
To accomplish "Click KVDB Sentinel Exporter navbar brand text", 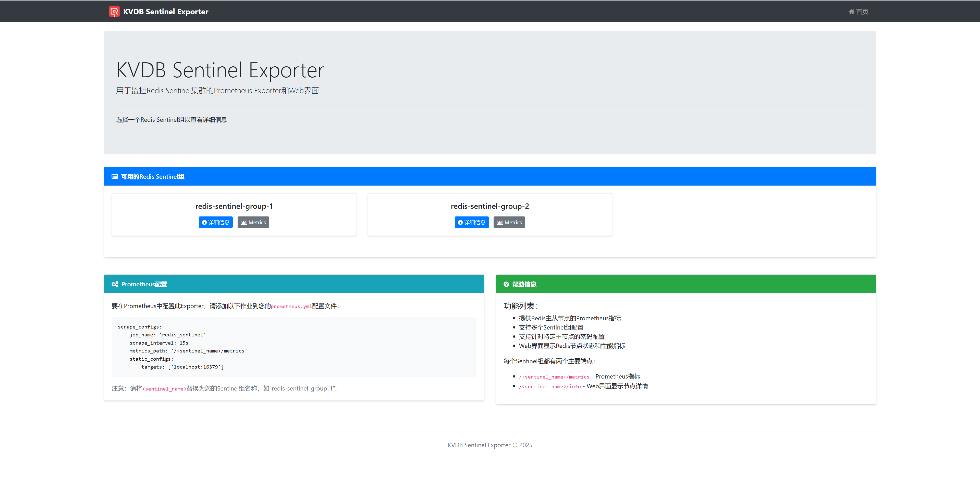I will (x=165, y=11).
